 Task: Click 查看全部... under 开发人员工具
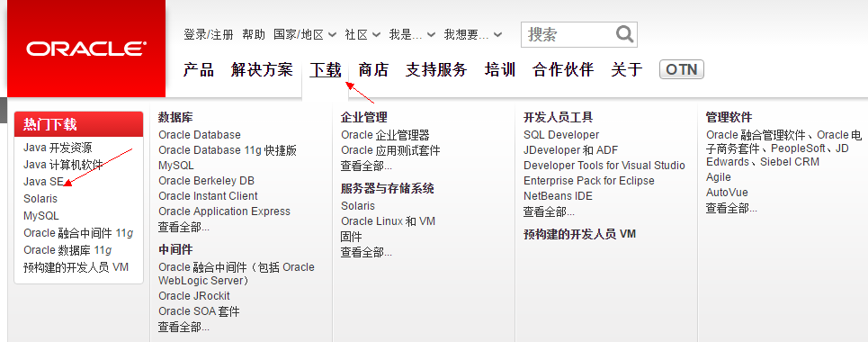pos(550,211)
